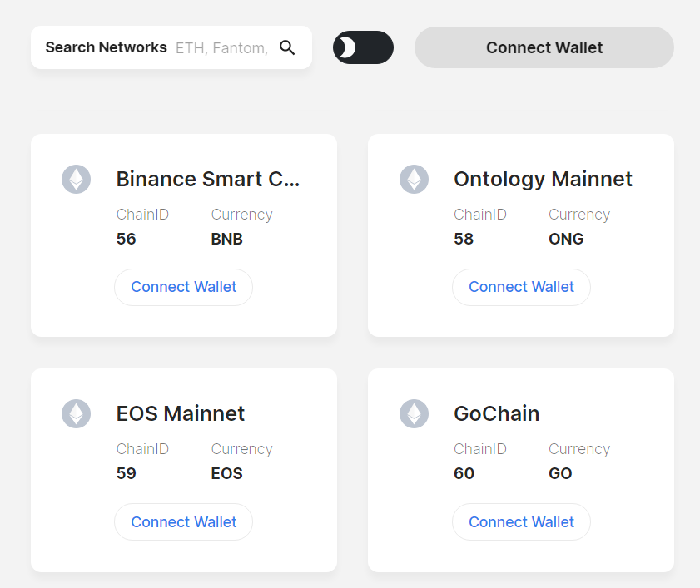Select the GoChain title text
The width and height of the screenshot is (700, 588).
point(496,413)
